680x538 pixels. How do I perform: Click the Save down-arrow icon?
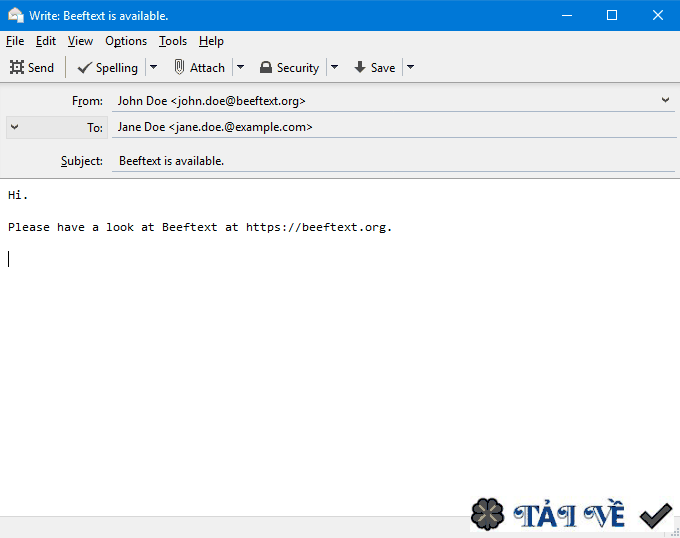click(360, 67)
